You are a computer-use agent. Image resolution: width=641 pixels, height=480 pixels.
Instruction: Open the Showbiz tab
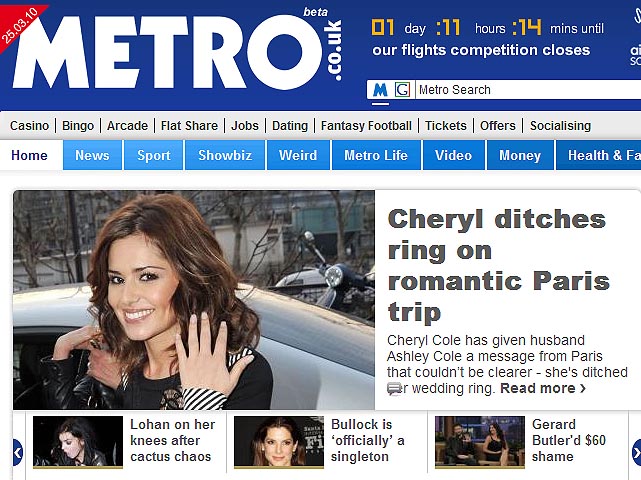click(225, 155)
